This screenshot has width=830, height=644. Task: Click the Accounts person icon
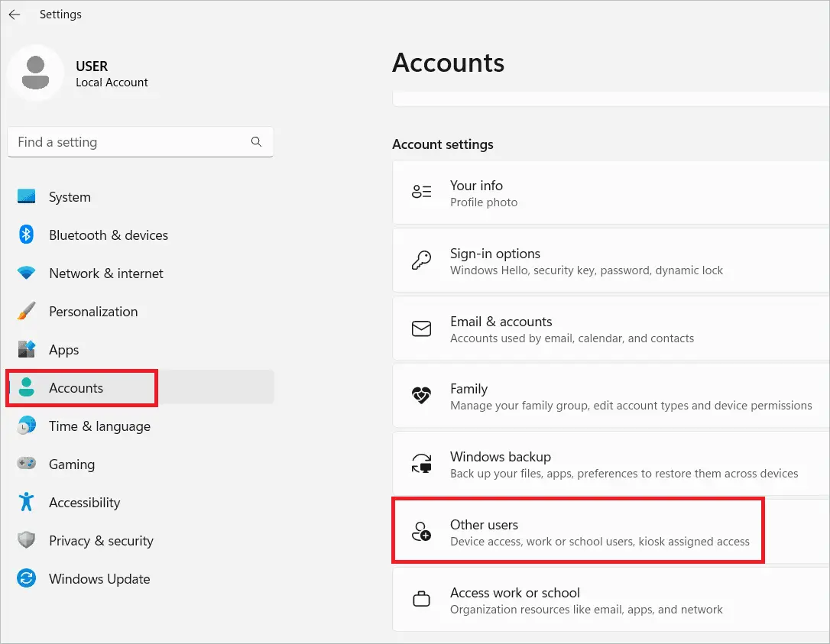27,387
